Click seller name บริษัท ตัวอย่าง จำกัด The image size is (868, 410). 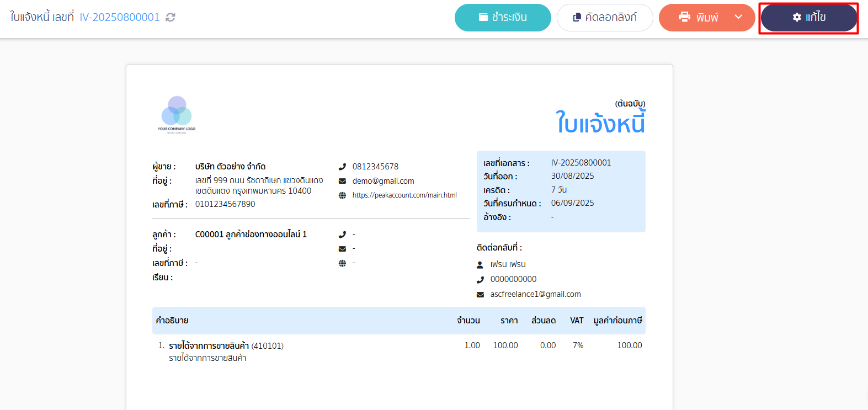tap(231, 167)
